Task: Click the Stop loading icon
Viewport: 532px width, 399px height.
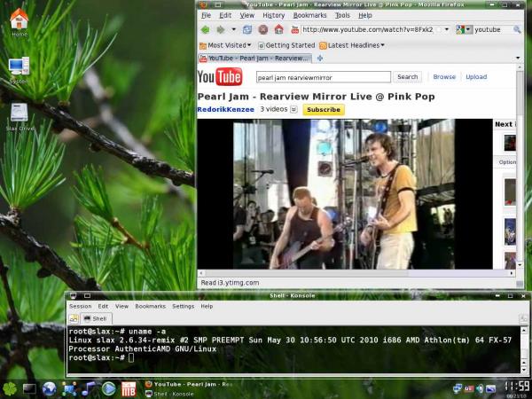Action: coord(263,29)
